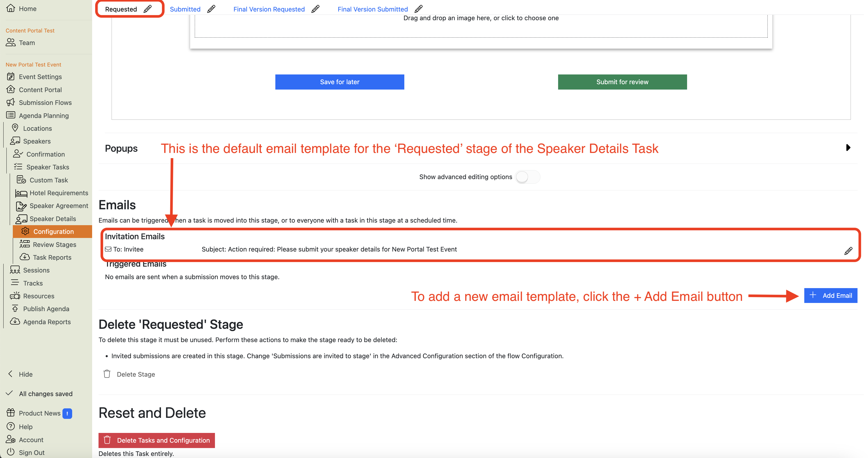
Task: Edit the Invitation Email pencil icon
Action: pos(849,251)
